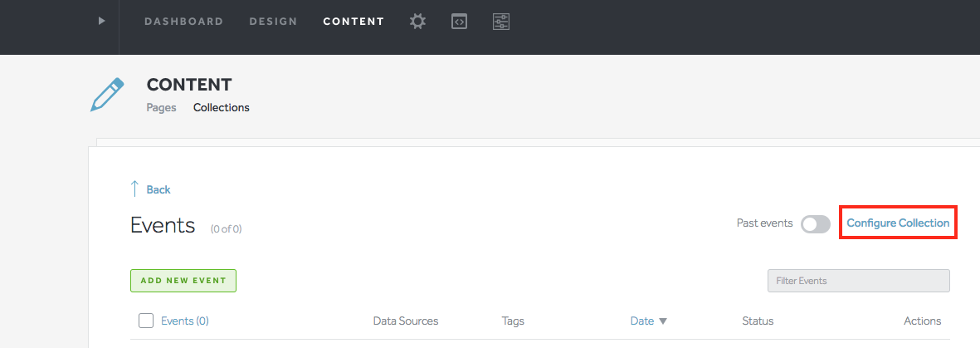Open the Dashboard menu item
The image size is (980, 348).
(x=183, y=22)
